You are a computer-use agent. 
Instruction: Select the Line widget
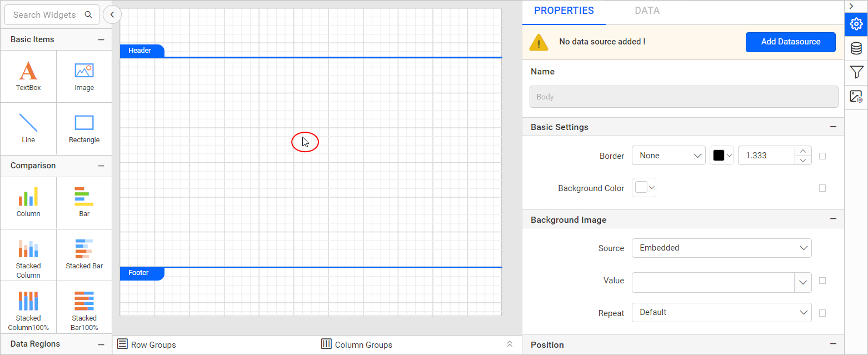28,129
